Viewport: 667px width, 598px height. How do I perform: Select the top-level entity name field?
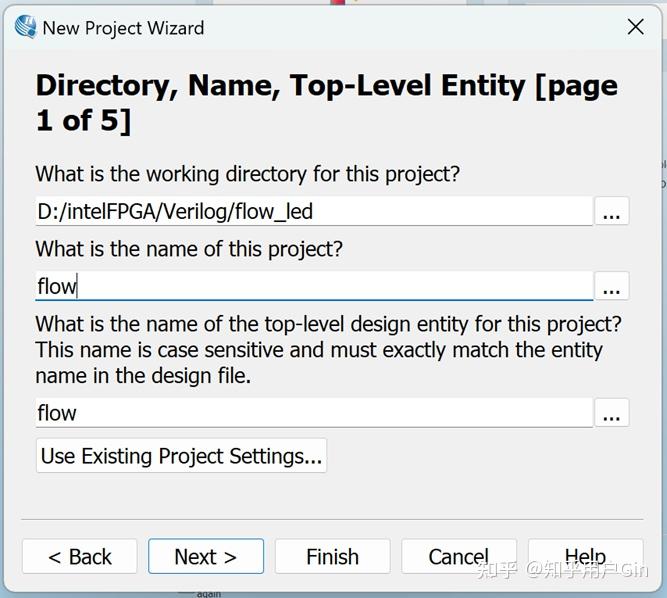313,413
